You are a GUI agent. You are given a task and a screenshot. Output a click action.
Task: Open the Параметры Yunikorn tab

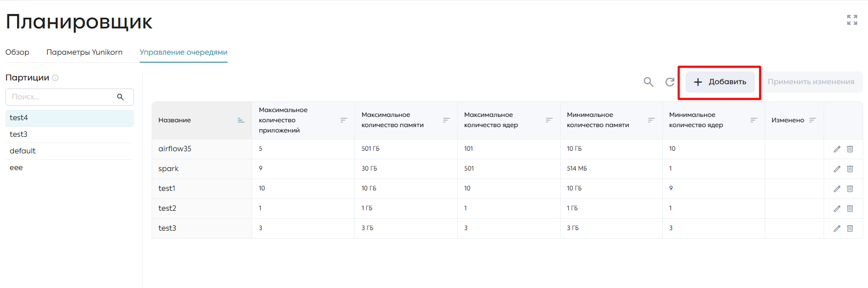pos(85,52)
